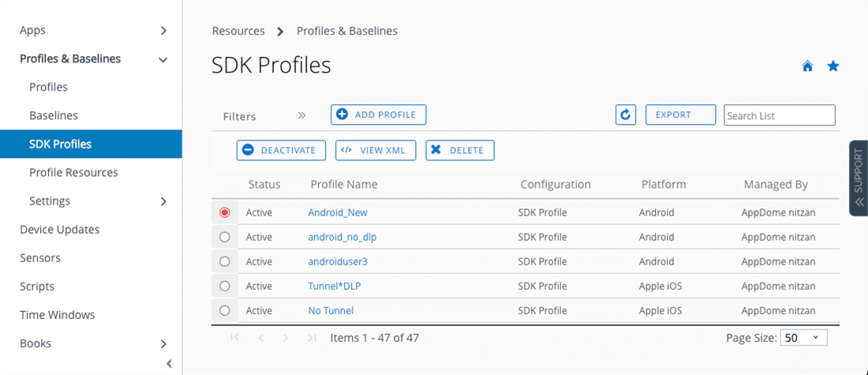
Task: Open the Page Size dropdown
Action: pyautogui.click(x=803, y=338)
